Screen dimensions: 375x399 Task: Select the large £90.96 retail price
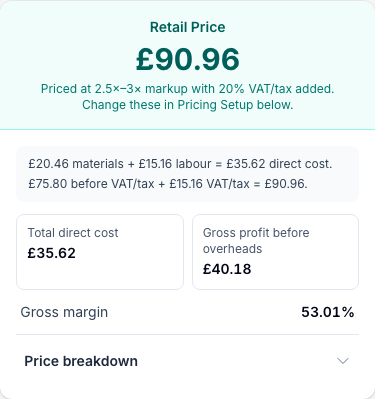coord(188,59)
